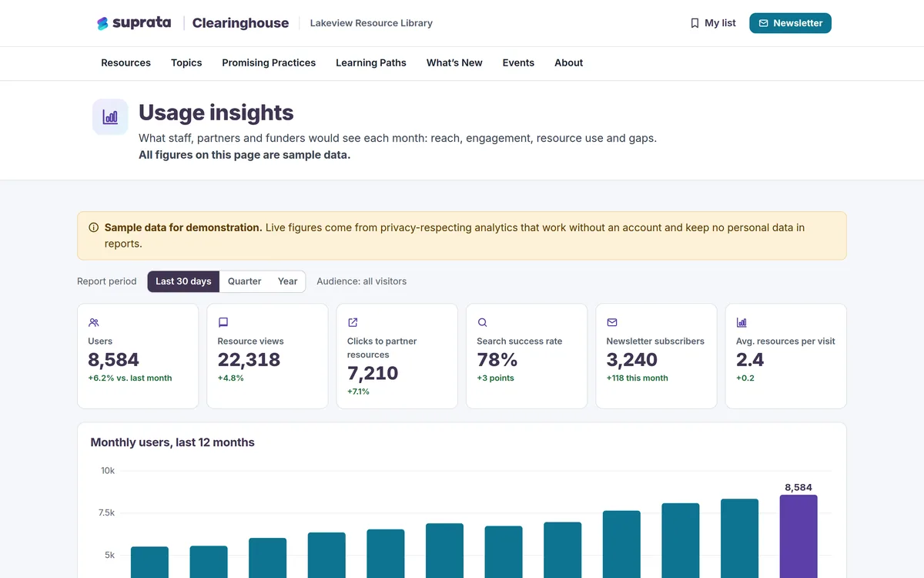Click the 10k axis label
The height and width of the screenshot is (578, 924).
[108, 471]
